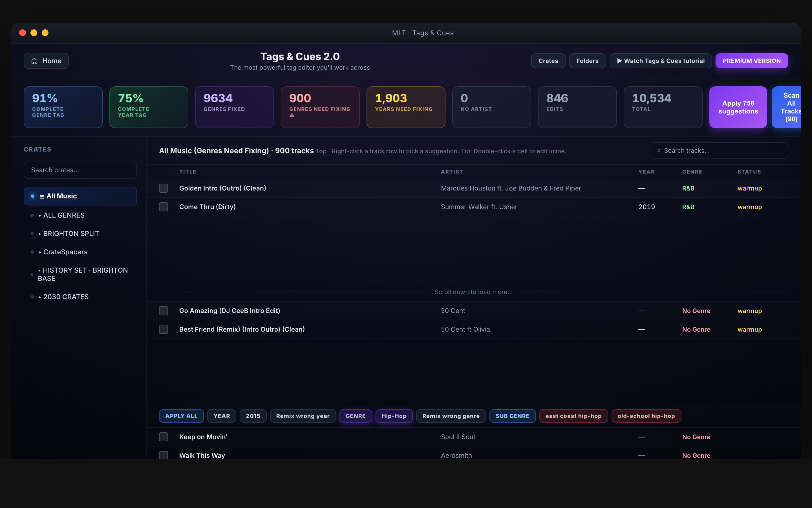Viewport: 812px width, 508px height.
Task: Apply the 2015 year suggestion
Action: point(253,416)
